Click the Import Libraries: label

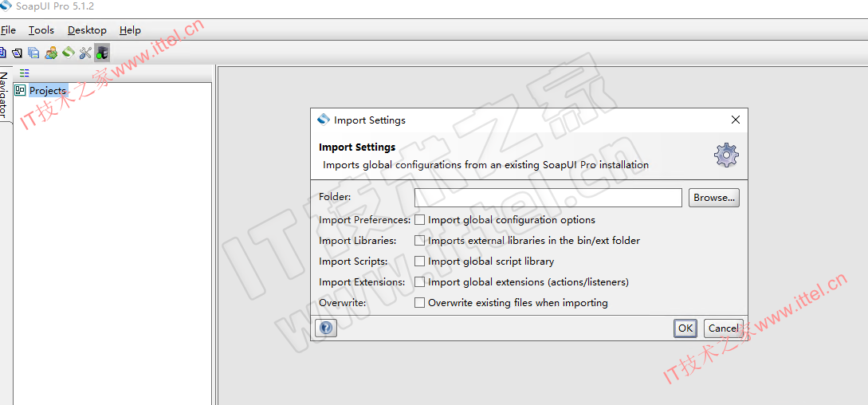(x=358, y=241)
